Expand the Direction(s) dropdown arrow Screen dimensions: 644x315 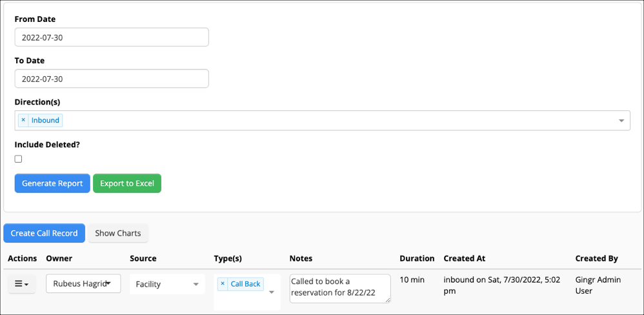point(621,120)
